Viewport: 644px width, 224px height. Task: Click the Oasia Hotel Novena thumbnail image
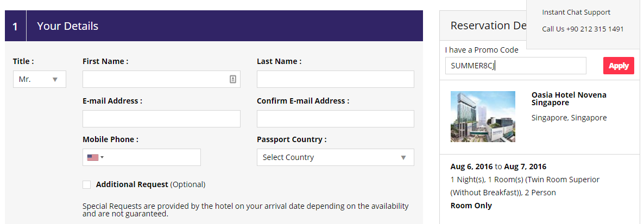(483, 117)
